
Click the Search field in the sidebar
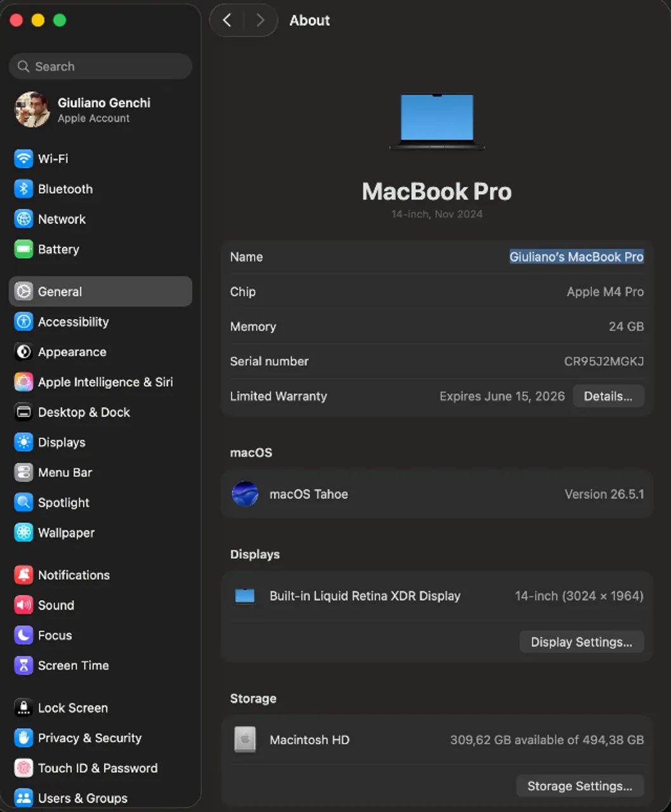(101, 67)
